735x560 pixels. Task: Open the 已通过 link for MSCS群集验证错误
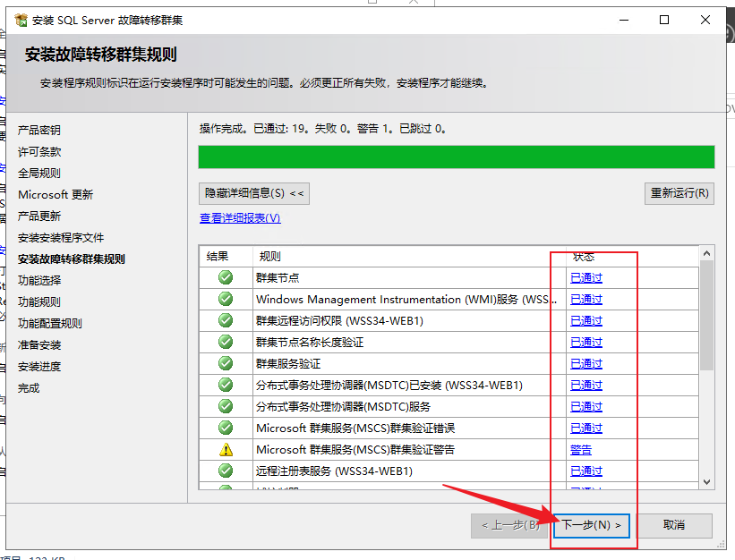coord(585,428)
